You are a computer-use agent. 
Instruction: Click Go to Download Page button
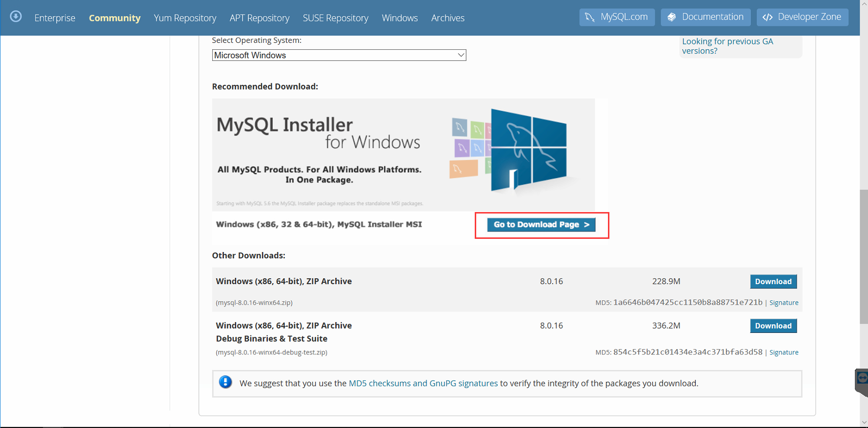(541, 225)
